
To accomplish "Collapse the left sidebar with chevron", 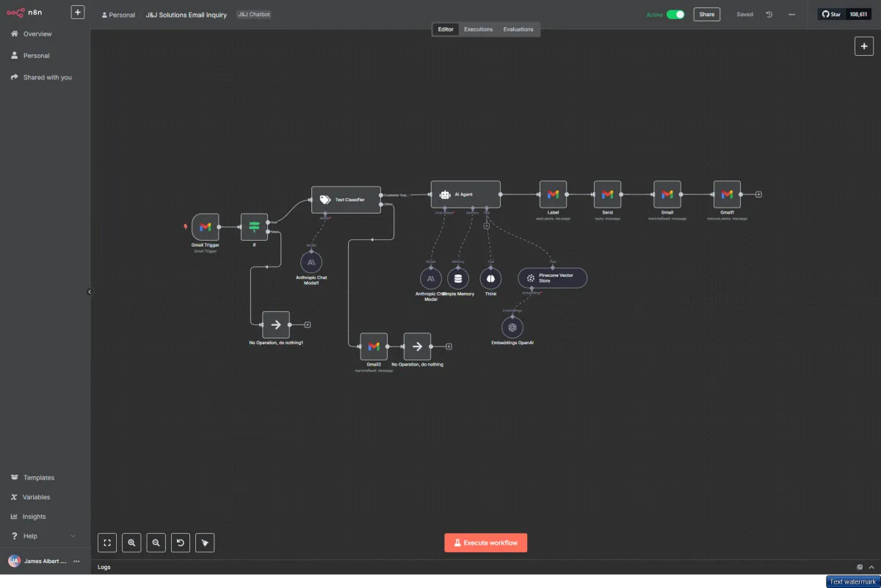I will [90, 291].
